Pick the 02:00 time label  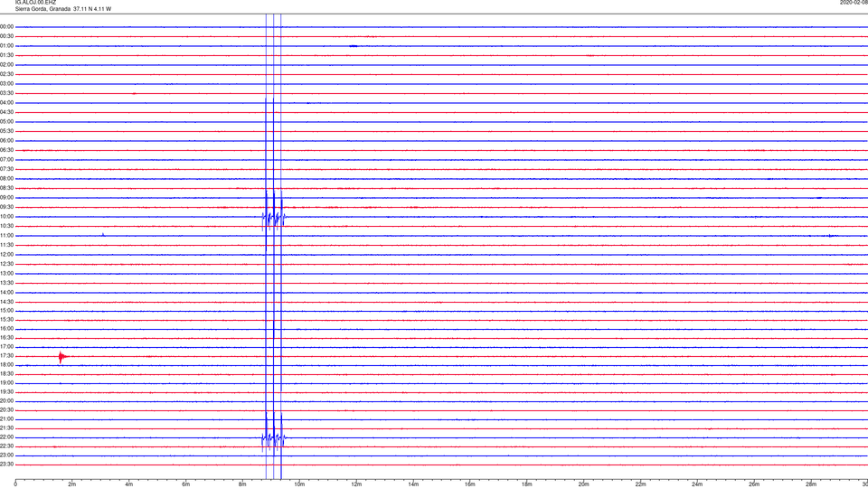[6, 65]
